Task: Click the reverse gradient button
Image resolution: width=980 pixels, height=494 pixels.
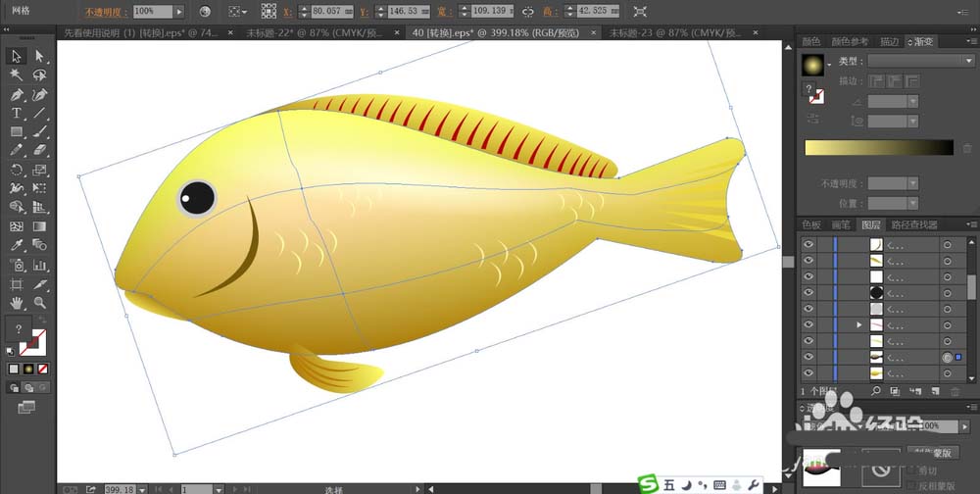Action: point(813,119)
